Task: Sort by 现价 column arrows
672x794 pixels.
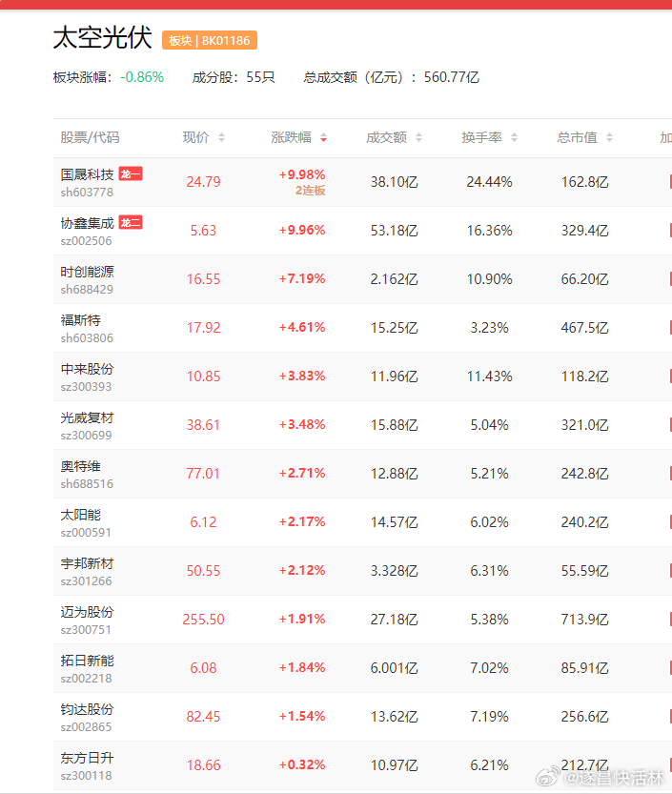Action: click(221, 137)
